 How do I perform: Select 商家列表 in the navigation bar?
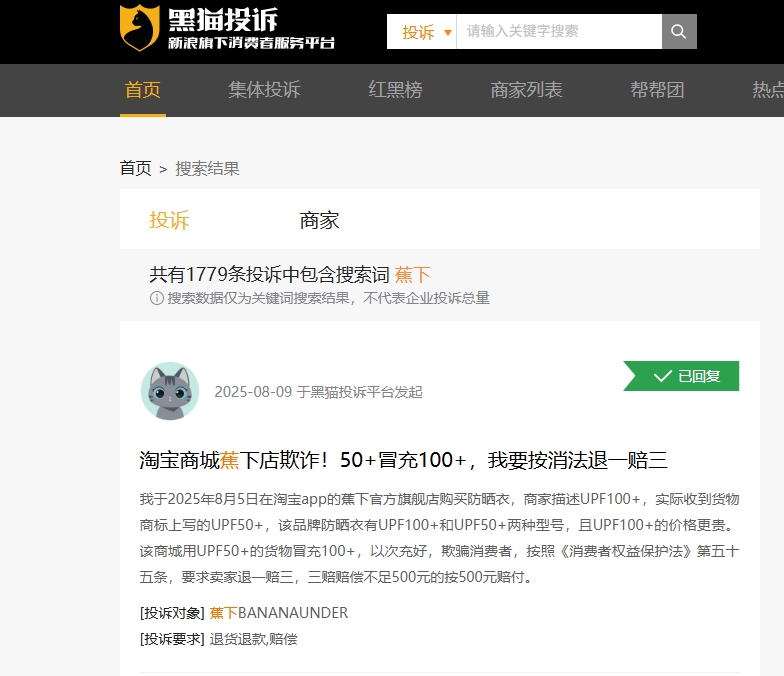526,90
